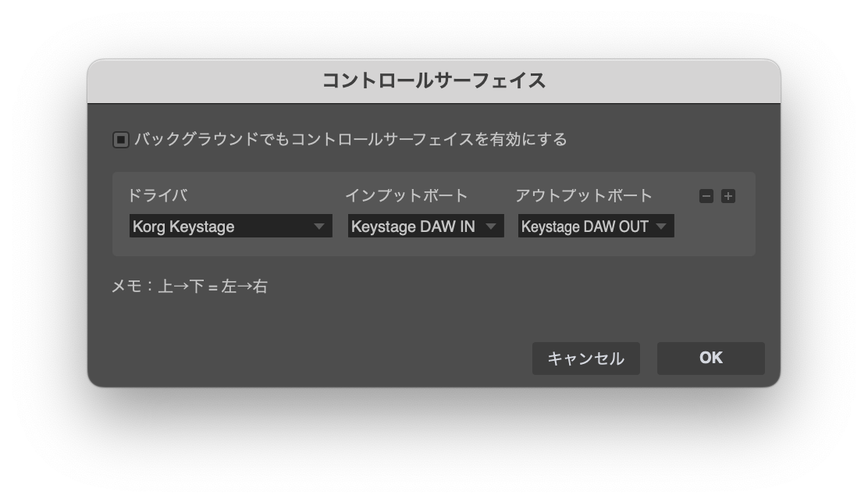Open the Keystage DAW IN input port dropdown

click(425, 226)
